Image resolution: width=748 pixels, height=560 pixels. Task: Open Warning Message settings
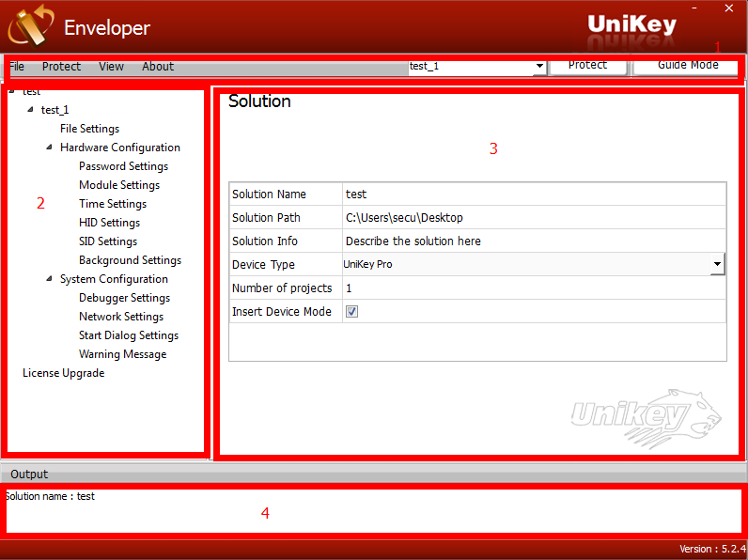[x=122, y=354]
